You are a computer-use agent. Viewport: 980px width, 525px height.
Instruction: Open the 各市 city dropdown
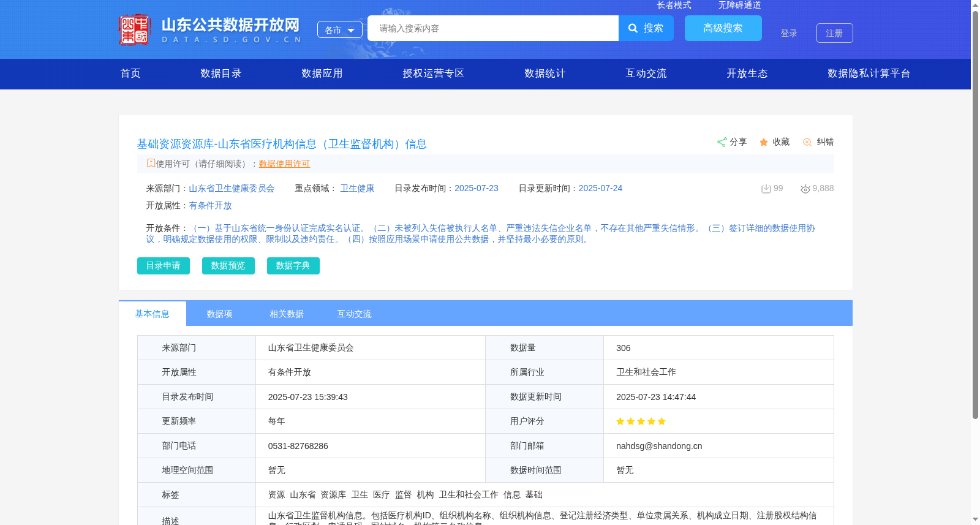click(340, 30)
